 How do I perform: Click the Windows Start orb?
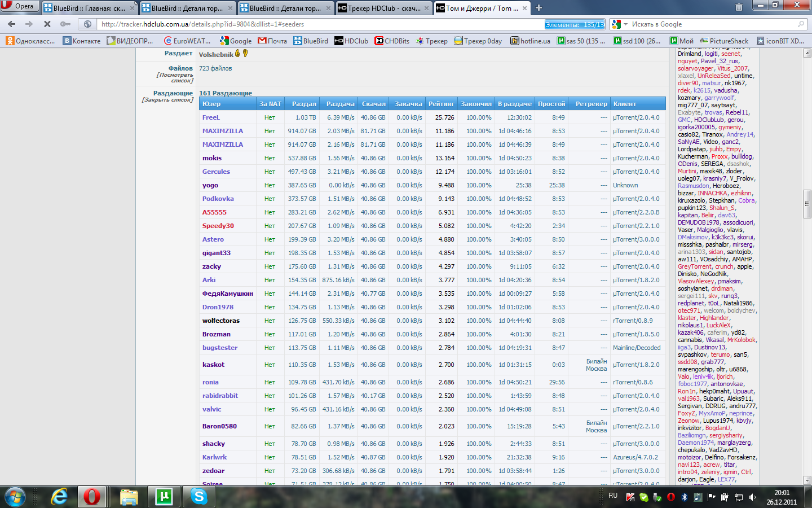[x=15, y=497]
